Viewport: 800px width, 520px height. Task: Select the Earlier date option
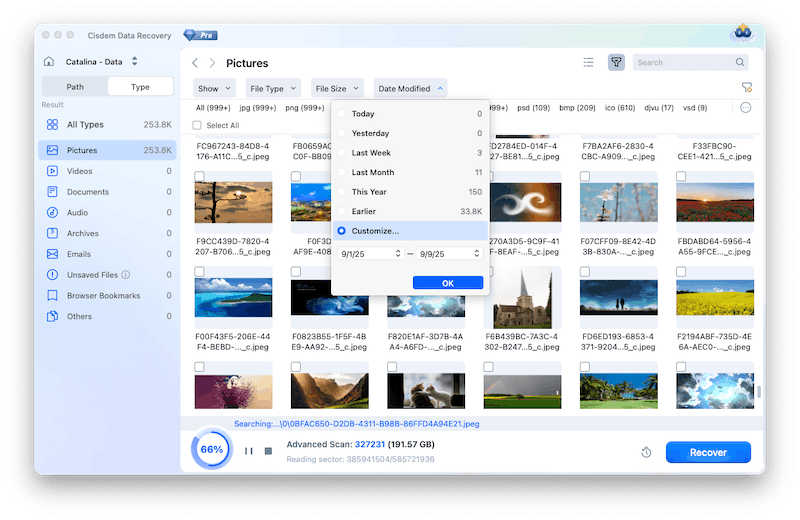click(410, 211)
